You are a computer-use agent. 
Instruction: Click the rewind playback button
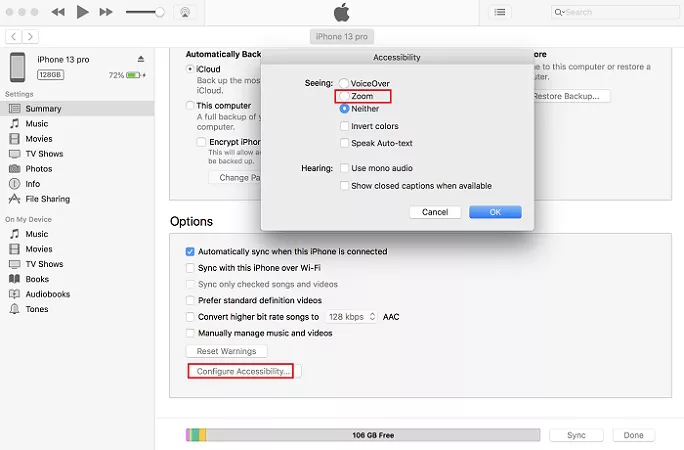[58, 12]
